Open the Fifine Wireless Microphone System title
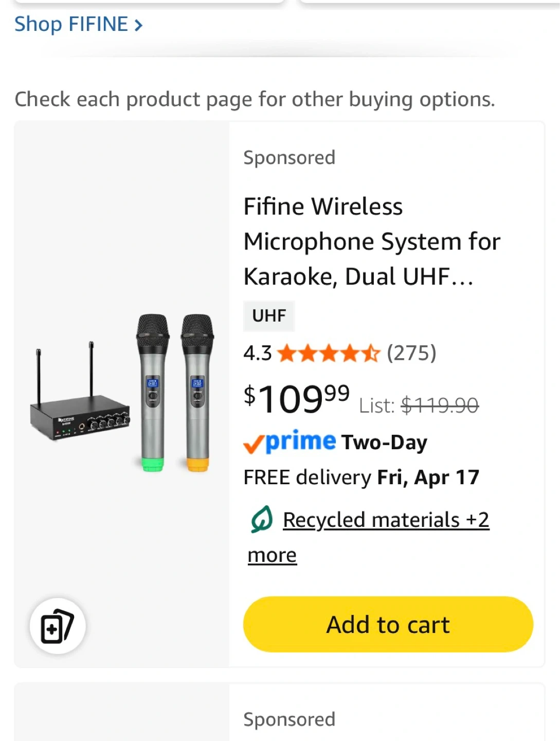Screen dimensions: 560x741 (371, 241)
